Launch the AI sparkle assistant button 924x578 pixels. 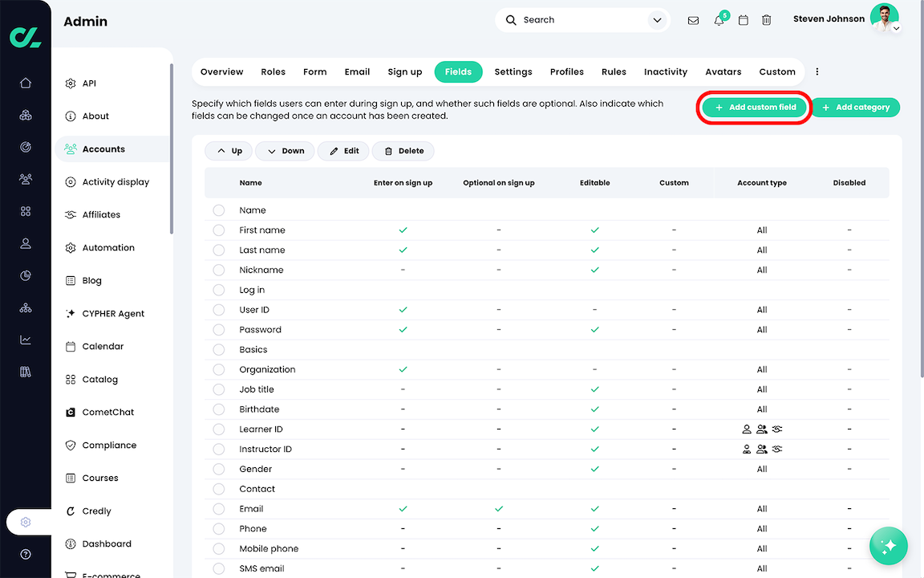click(889, 546)
